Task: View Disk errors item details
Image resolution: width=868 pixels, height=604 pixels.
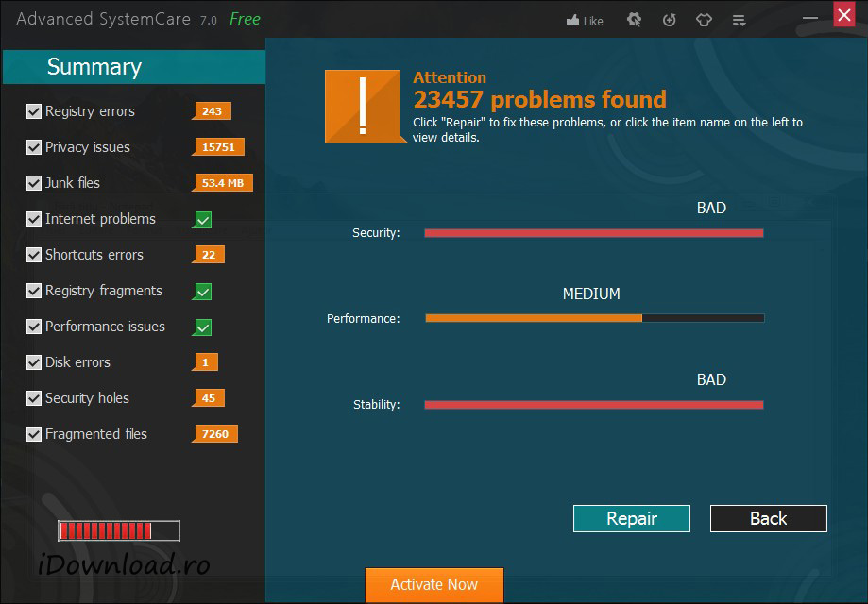Action: [77, 362]
